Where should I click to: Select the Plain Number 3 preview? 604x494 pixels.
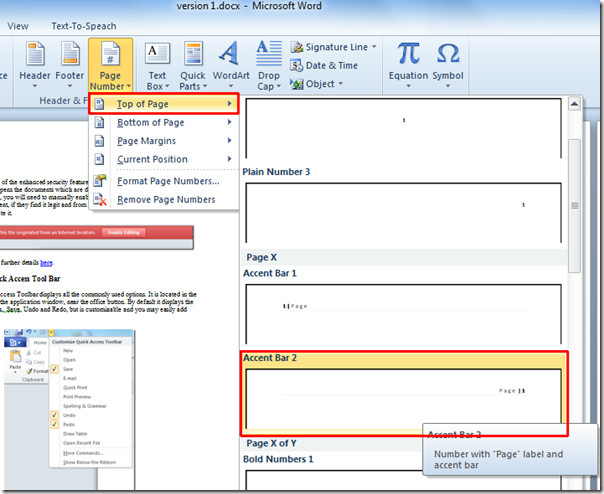click(403, 213)
